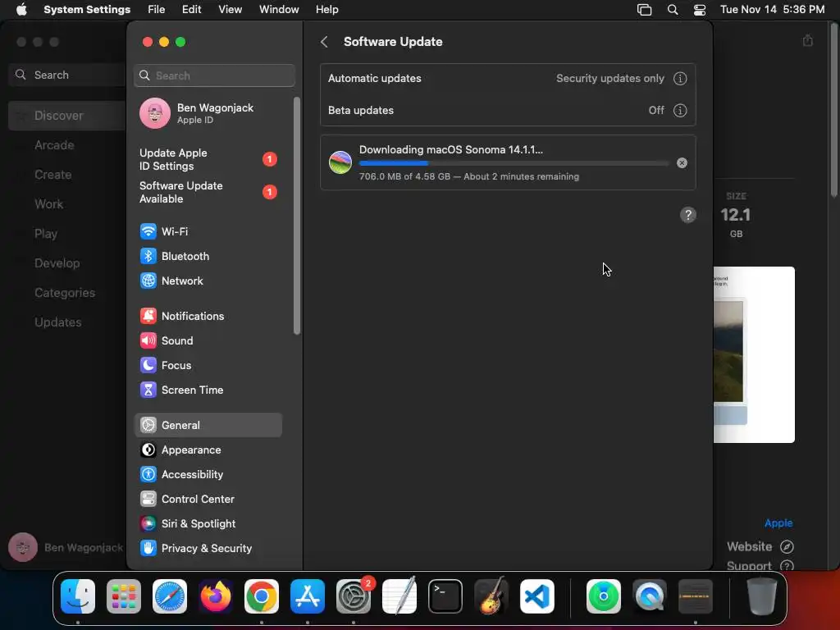This screenshot has height=630, width=840.
Task: Open the File menu
Action: click(157, 10)
